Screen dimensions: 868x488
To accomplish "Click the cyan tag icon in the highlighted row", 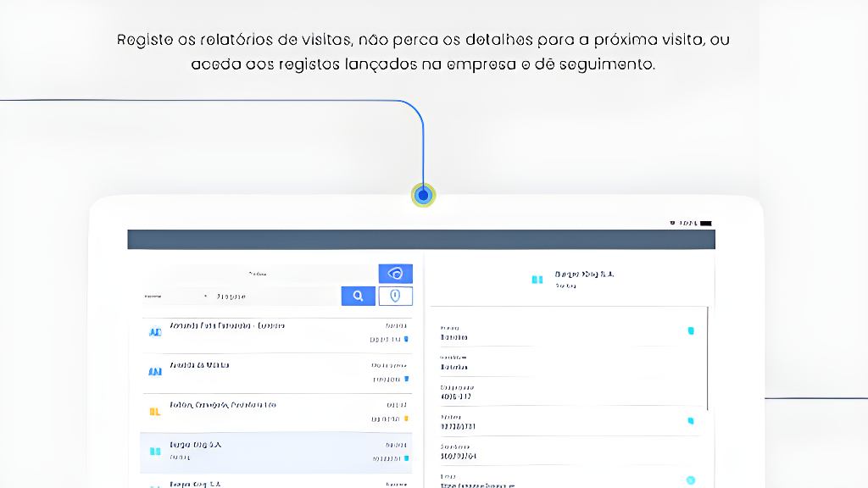I will point(406,458).
